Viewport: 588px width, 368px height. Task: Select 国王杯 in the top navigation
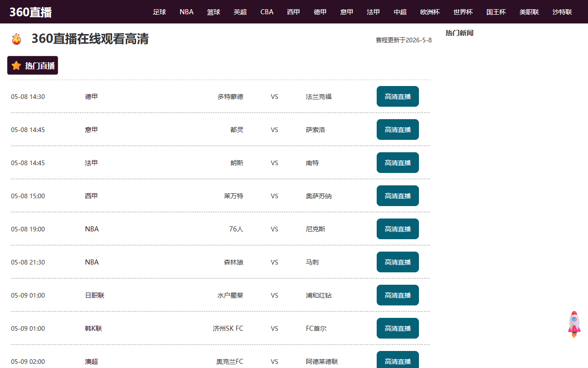(x=496, y=12)
